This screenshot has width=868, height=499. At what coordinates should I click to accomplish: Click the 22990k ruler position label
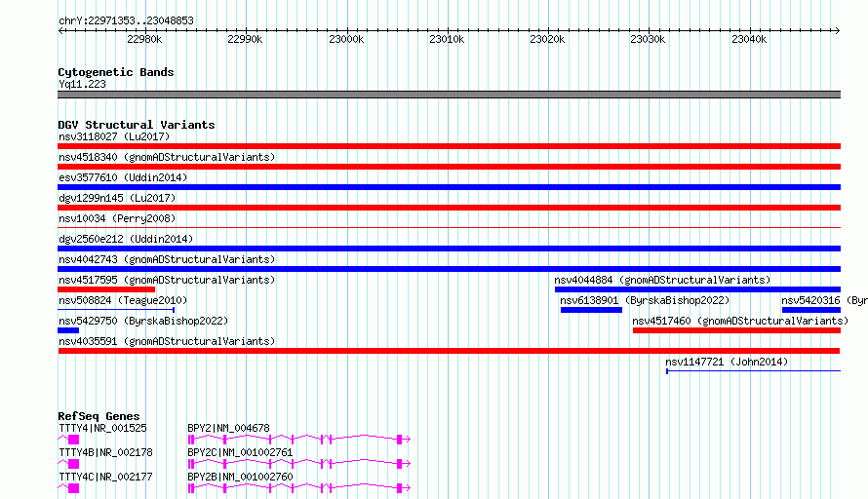[x=245, y=39]
